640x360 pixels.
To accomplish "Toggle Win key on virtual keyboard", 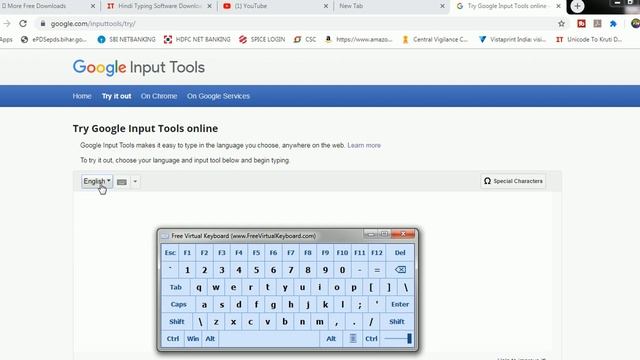I will (x=193, y=338).
